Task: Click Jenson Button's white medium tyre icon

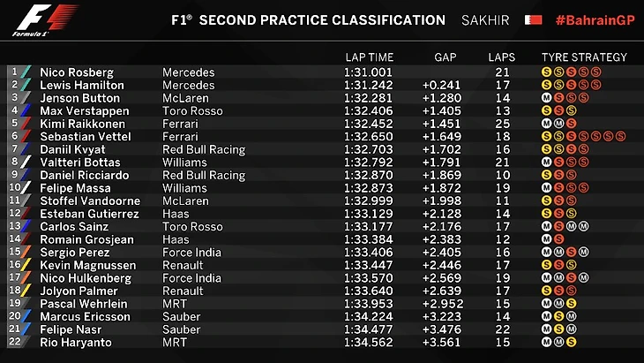Action: 547,98
